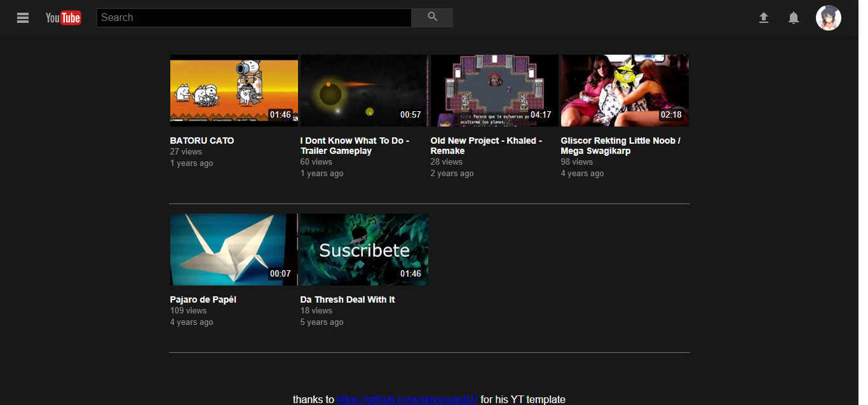
Task: Open the BATORU CATO title link
Action: click(202, 141)
